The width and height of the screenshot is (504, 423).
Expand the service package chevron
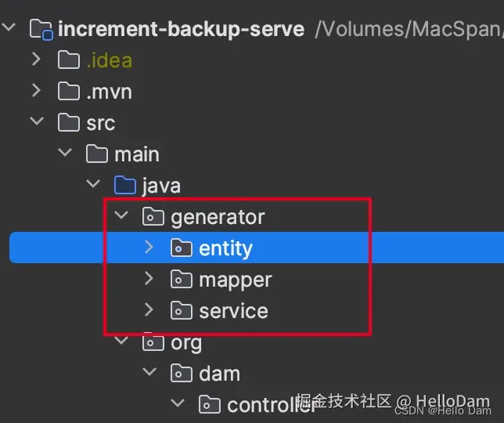point(149,310)
